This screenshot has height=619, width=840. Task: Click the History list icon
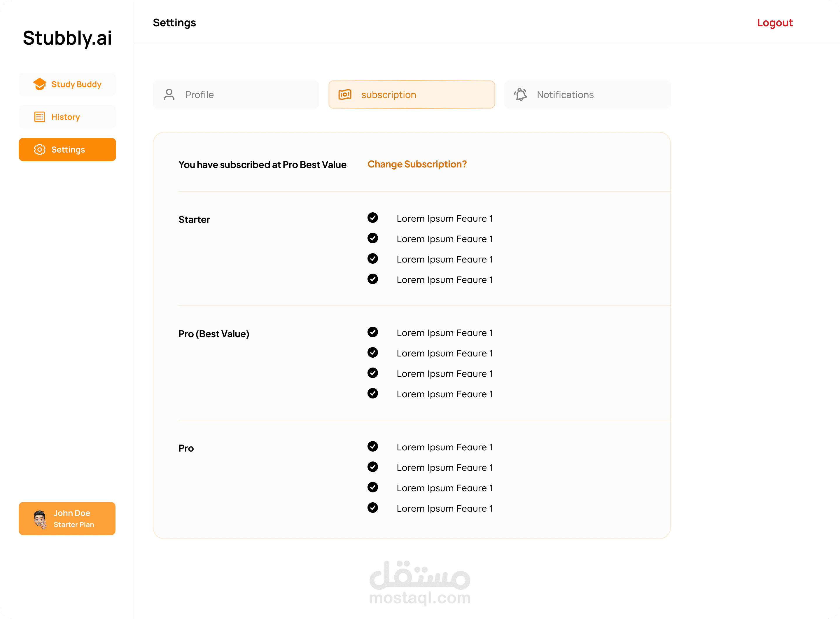pos(39,117)
